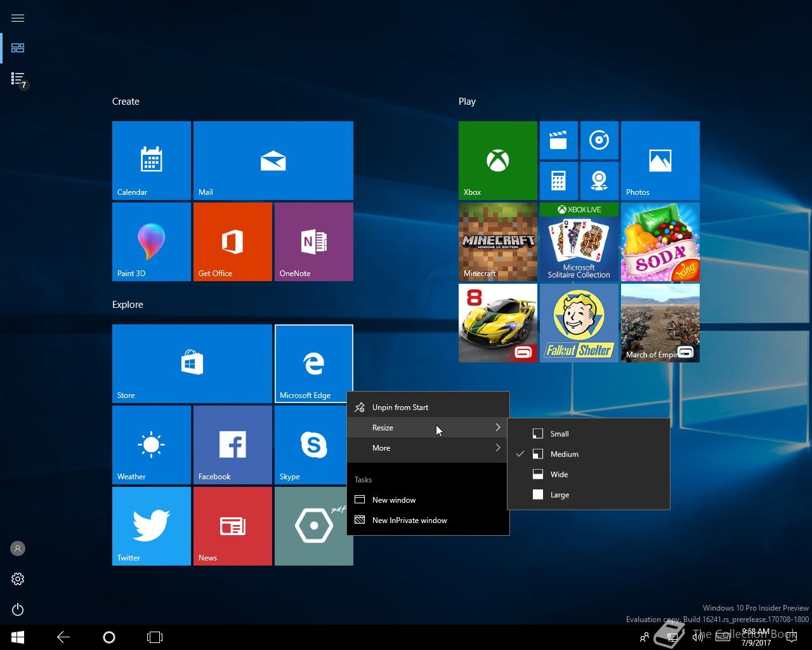Open the News tile
Screen dimensions: 812x650
tap(233, 526)
